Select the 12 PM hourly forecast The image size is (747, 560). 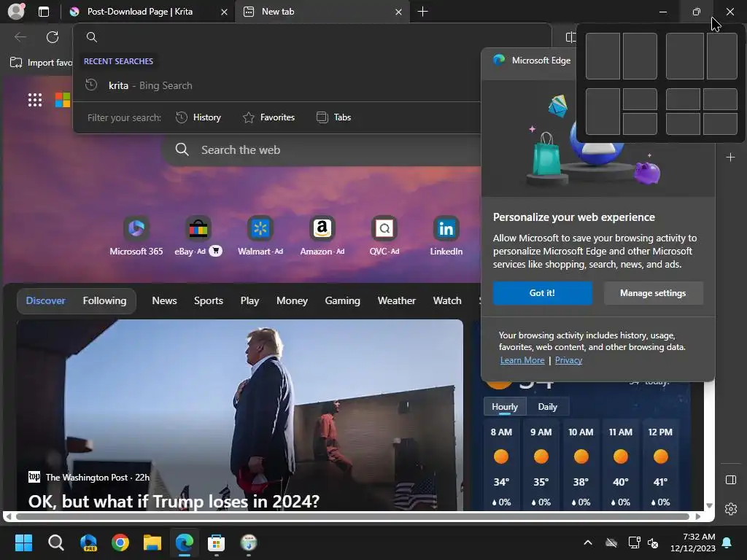[x=660, y=466]
